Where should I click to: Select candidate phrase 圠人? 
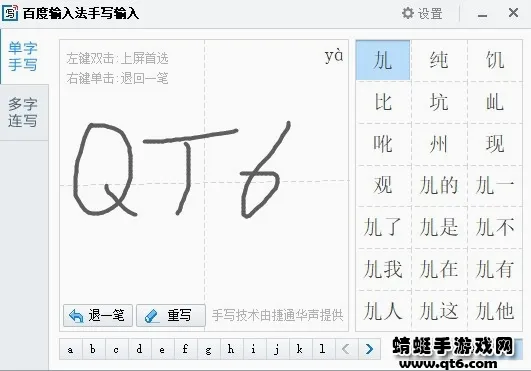pyautogui.click(x=383, y=311)
